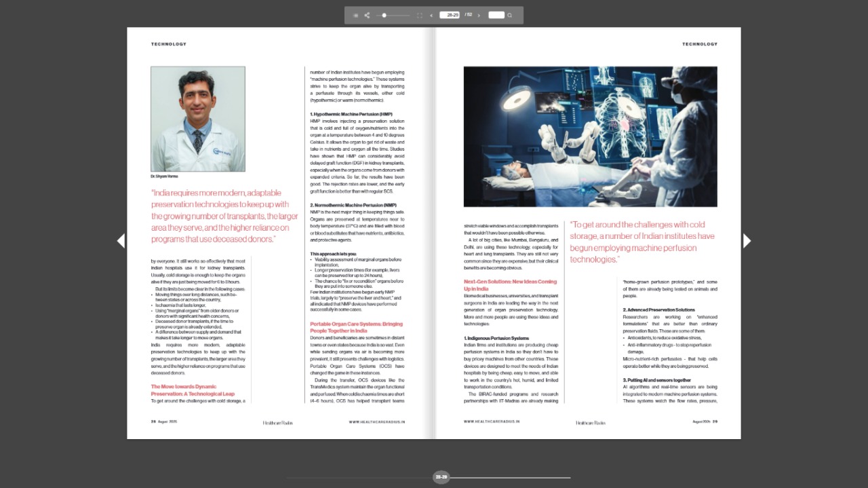The height and width of the screenshot is (488, 868).
Task: Click Dr. Shyam Varma's portrait photo
Action: pos(198,119)
